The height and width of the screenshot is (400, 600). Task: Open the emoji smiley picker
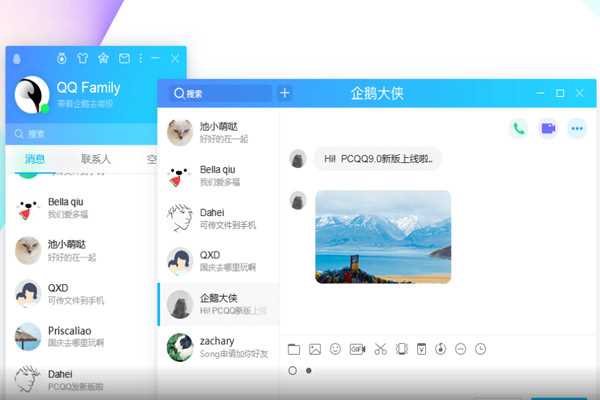pyautogui.click(x=335, y=349)
